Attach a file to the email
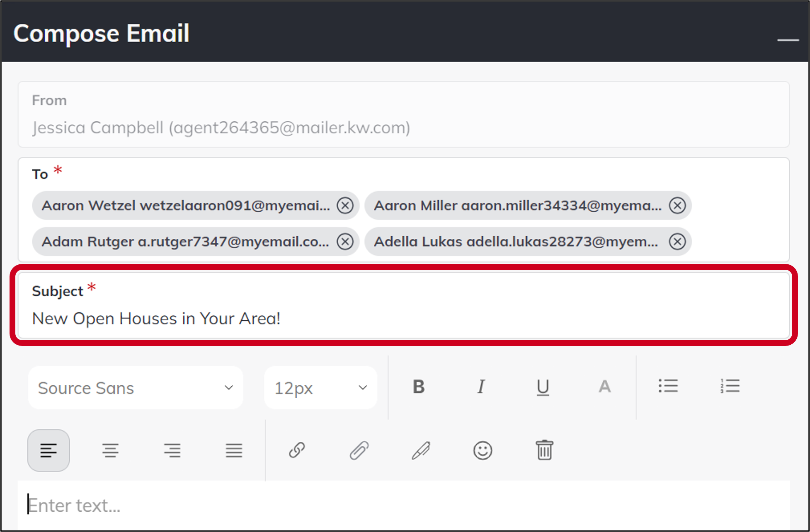This screenshot has width=810, height=532. click(359, 450)
